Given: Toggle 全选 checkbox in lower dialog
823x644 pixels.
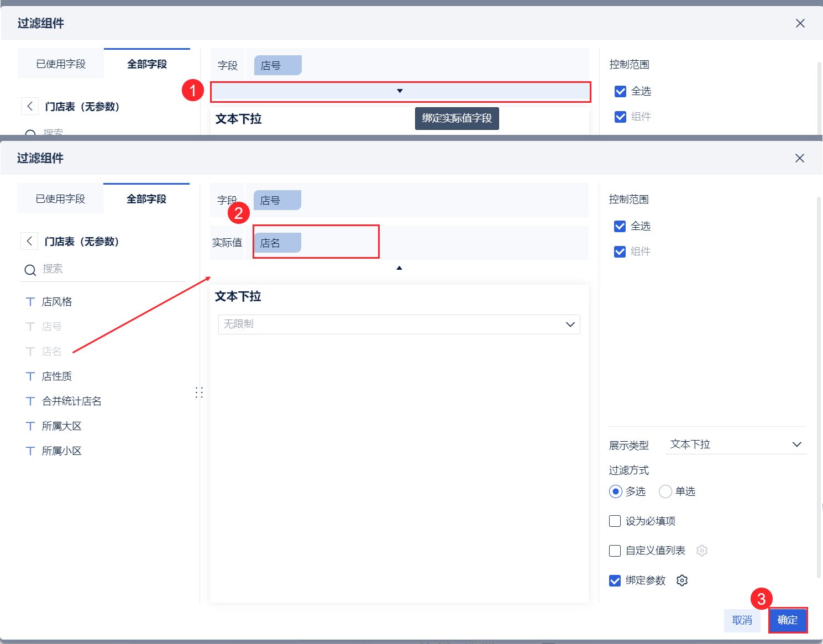Looking at the screenshot, I should pos(620,226).
